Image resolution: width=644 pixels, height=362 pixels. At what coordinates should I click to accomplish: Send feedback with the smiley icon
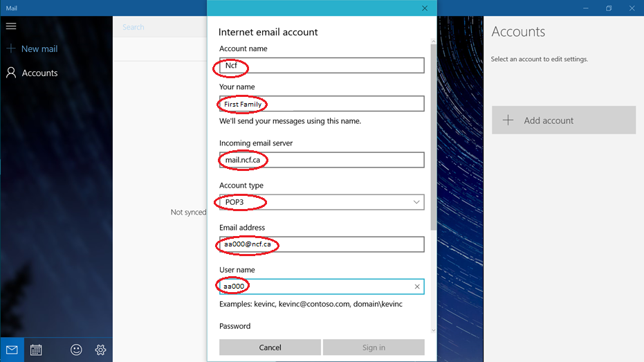pyautogui.click(x=76, y=350)
